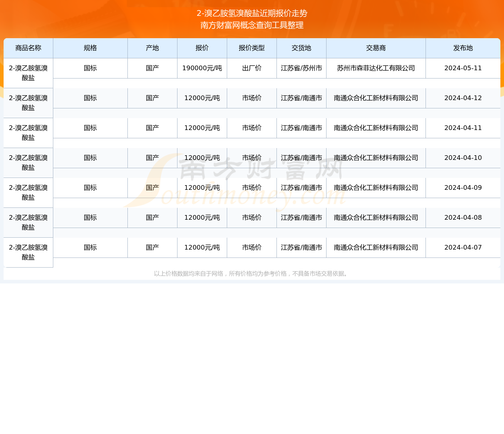
Task: Click 国标 in the 2024-05-11 row
Action: (x=90, y=68)
